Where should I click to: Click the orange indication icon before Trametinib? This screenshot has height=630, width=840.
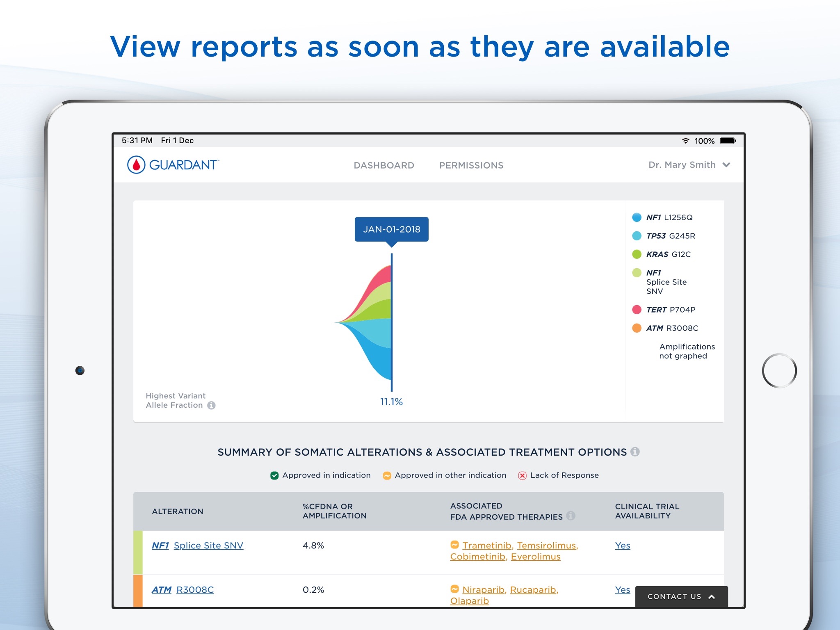454,545
